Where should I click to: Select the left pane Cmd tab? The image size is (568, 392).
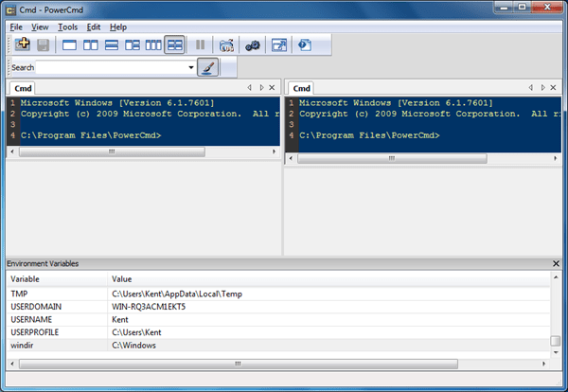coord(23,88)
